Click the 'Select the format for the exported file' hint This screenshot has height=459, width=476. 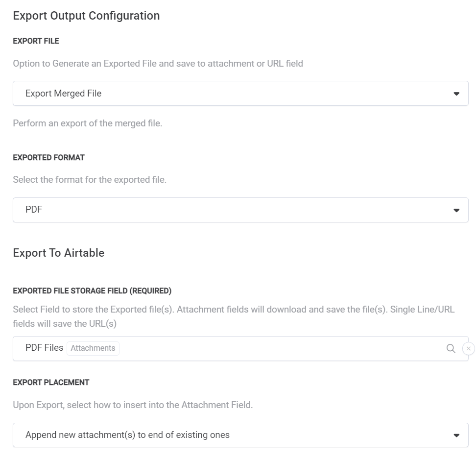tap(90, 180)
